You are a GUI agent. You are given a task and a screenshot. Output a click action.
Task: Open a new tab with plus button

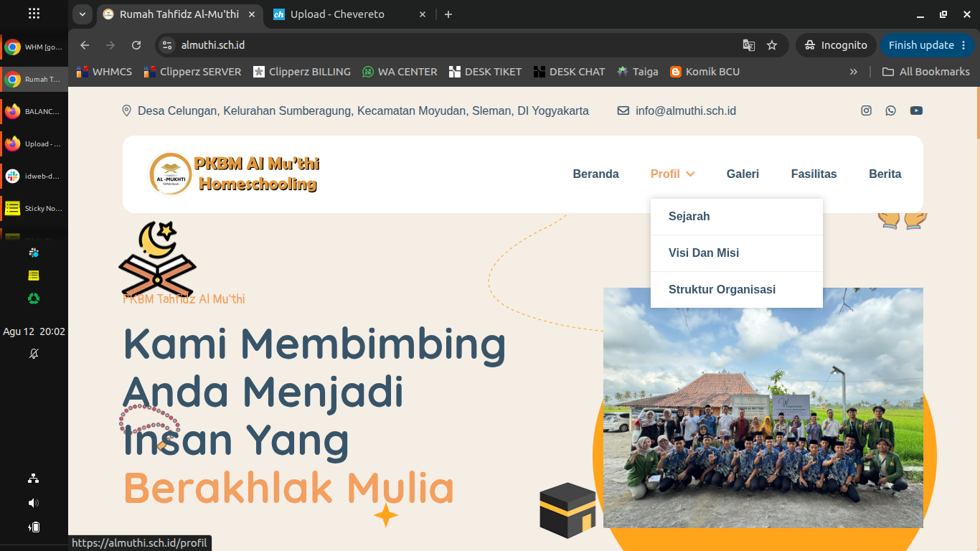coord(448,14)
